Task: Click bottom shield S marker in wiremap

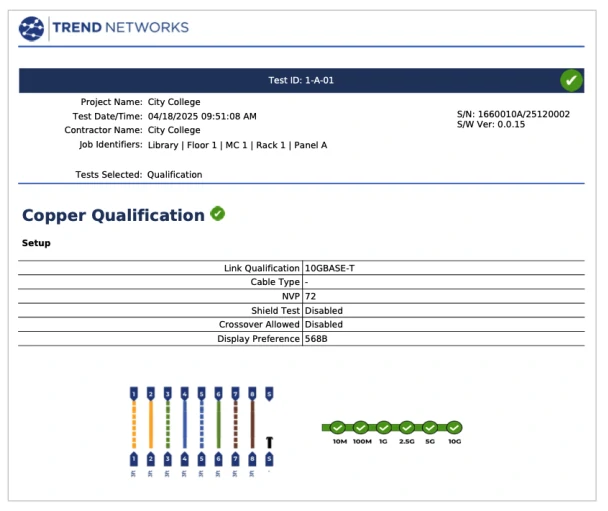Action: (x=269, y=459)
